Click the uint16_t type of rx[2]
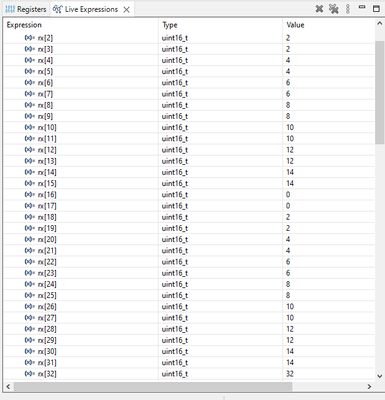 pyautogui.click(x=175, y=38)
